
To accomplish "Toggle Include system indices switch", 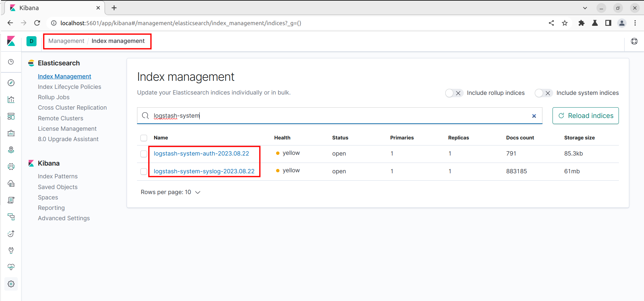I will coord(543,93).
